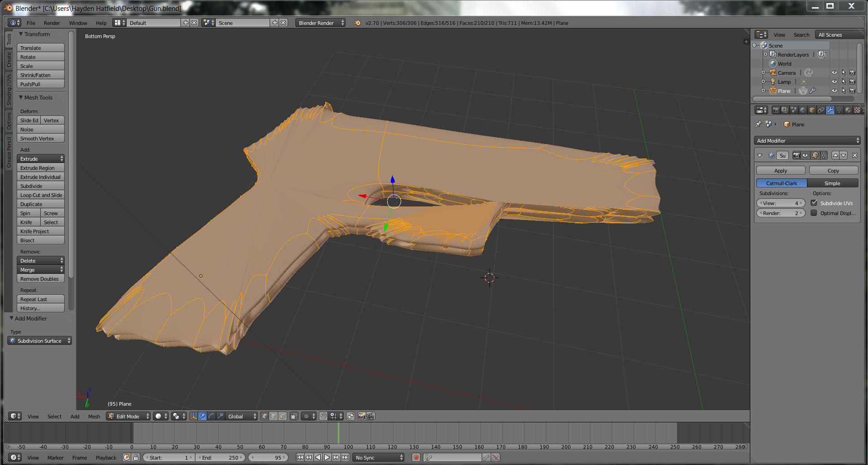Open Object properties cube tab
Image resolution: width=868 pixels, height=465 pixels.
(812, 110)
